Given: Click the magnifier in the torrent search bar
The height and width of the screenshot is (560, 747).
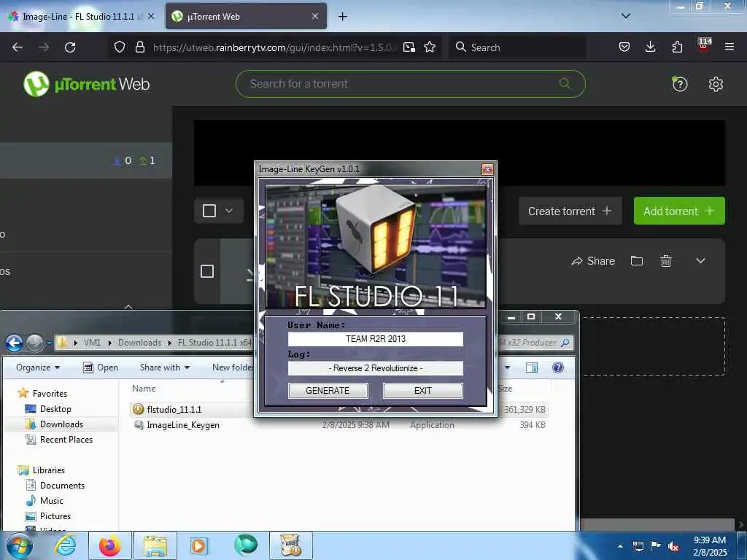Looking at the screenshot, I should click(x=565, y=83).
